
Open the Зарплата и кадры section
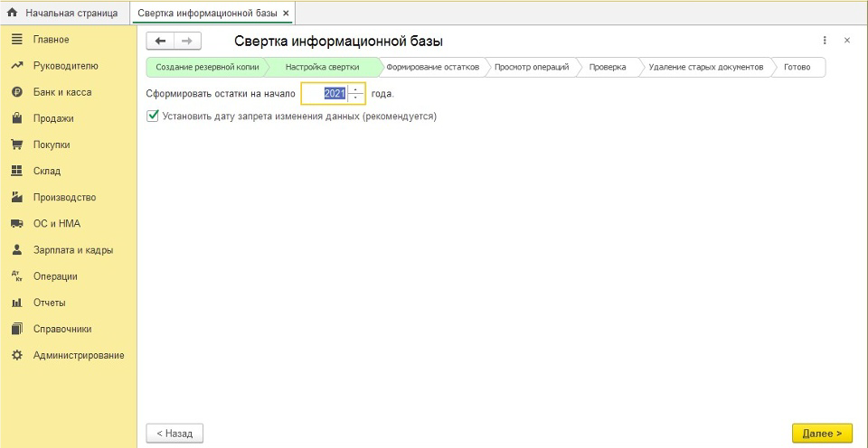(69, 250)
